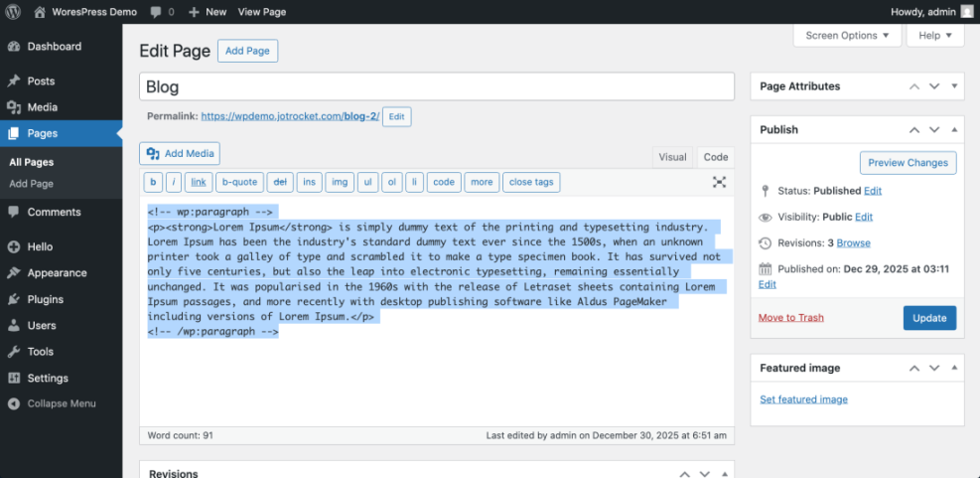Collapse the Revisions panel
980x478 pixels.
pyautogui.click(x=725, y=474)
